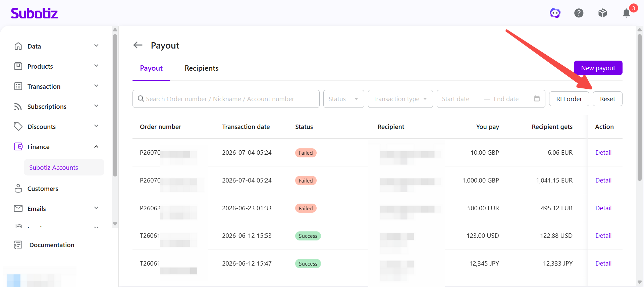
Task: Open the chatbot assistant icon
Action: pos(555,13)
